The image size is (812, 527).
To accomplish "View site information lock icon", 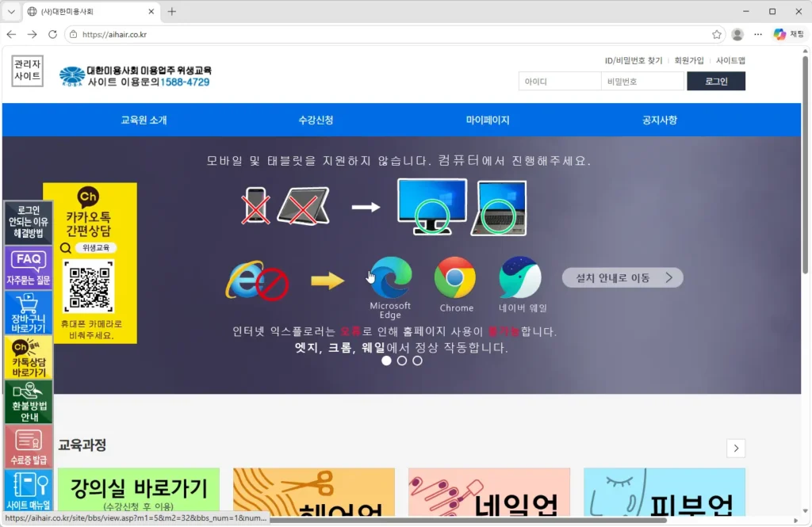I will (74, 34).
